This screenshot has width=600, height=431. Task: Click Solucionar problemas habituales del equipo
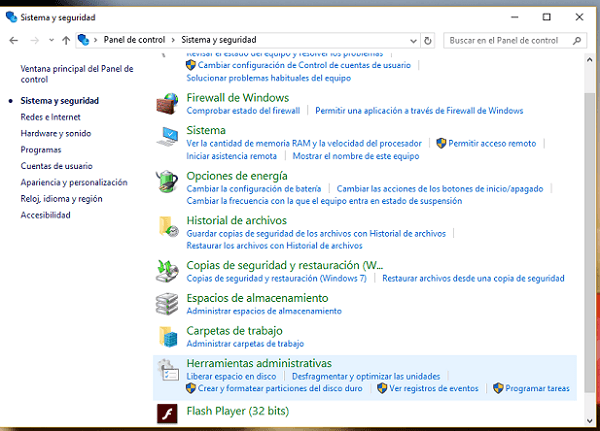(269, 78)
